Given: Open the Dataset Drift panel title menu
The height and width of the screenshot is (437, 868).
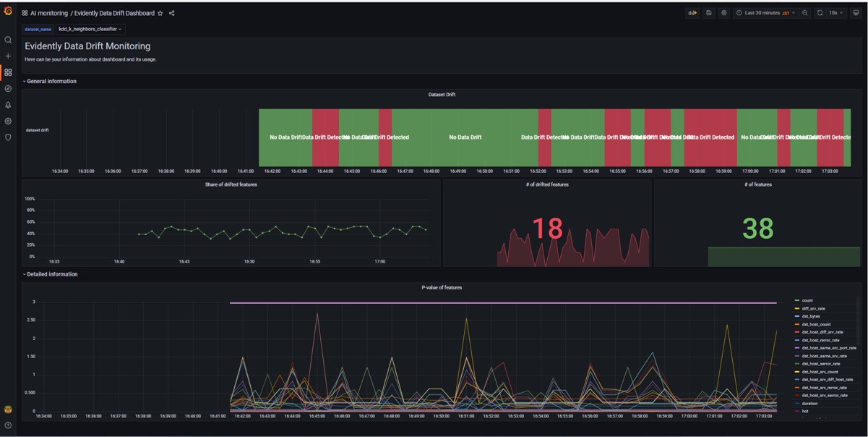Looking at the screenshot, I should pos(442,94).
